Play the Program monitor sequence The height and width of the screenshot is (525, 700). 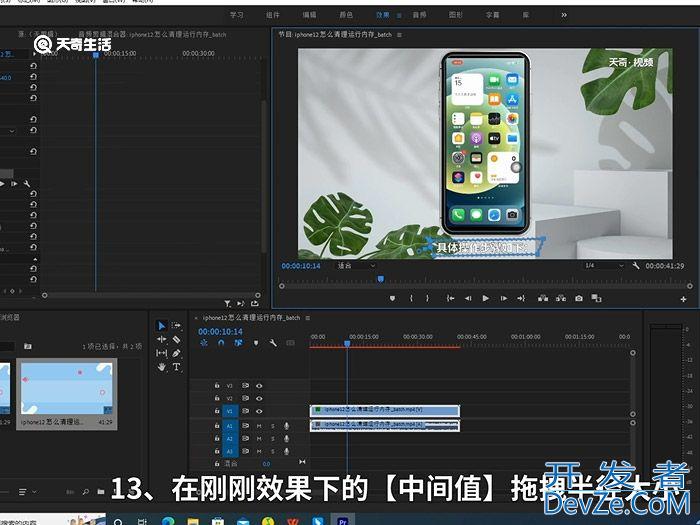tap(486, 298)
